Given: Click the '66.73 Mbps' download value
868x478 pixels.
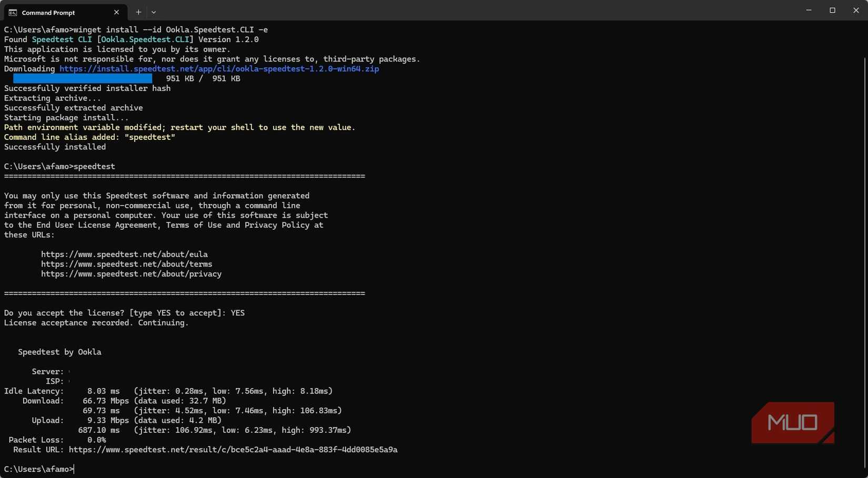Looking at the screenshot, I should [106, 401].
